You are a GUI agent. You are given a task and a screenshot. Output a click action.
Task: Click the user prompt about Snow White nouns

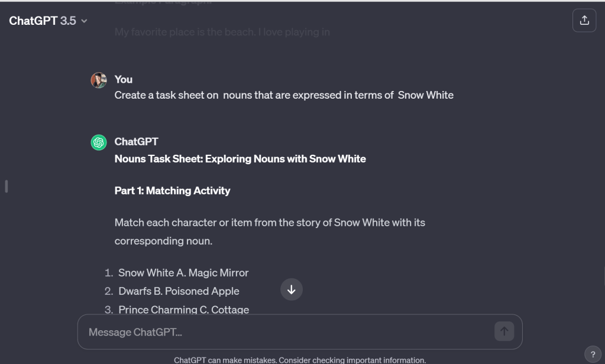(284, 95)
